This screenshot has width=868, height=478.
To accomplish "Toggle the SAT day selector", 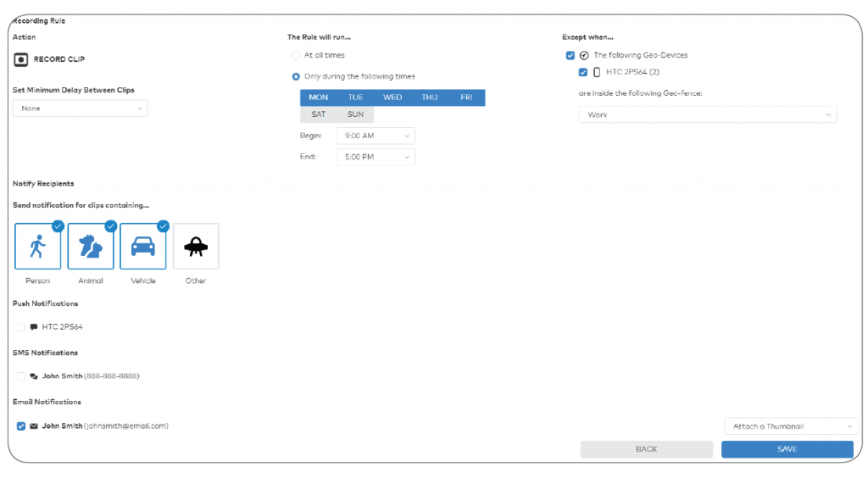I will click(x=319, y=114).
